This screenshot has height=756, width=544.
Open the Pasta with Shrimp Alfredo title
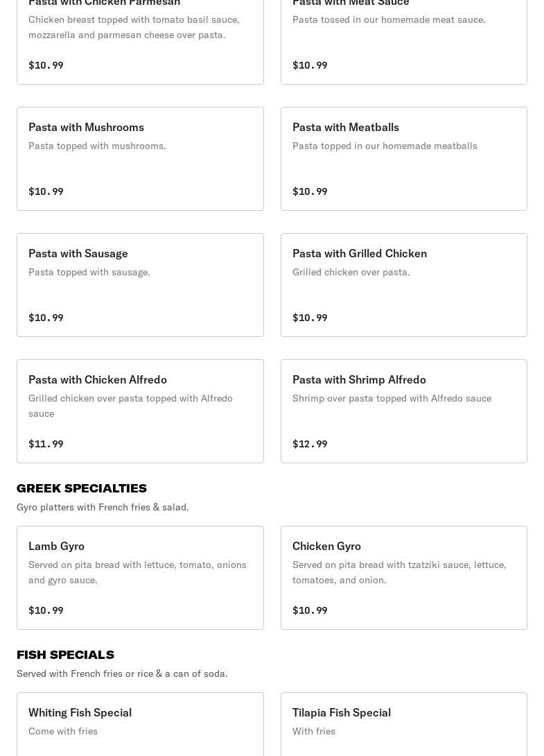click(x=359, y=379)
